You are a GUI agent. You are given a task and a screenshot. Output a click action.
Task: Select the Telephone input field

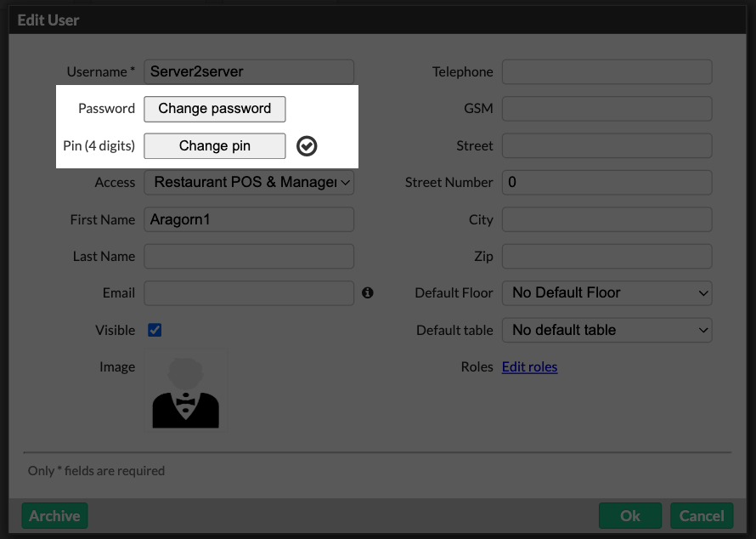pyautogui.click(x=606, y=72)
